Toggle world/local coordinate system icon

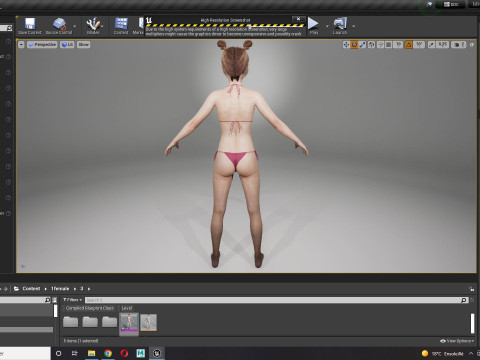pos(371,45)
